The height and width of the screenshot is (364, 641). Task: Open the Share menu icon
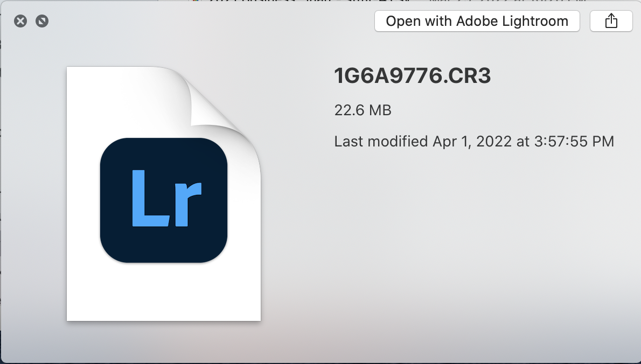pos(611,21)
